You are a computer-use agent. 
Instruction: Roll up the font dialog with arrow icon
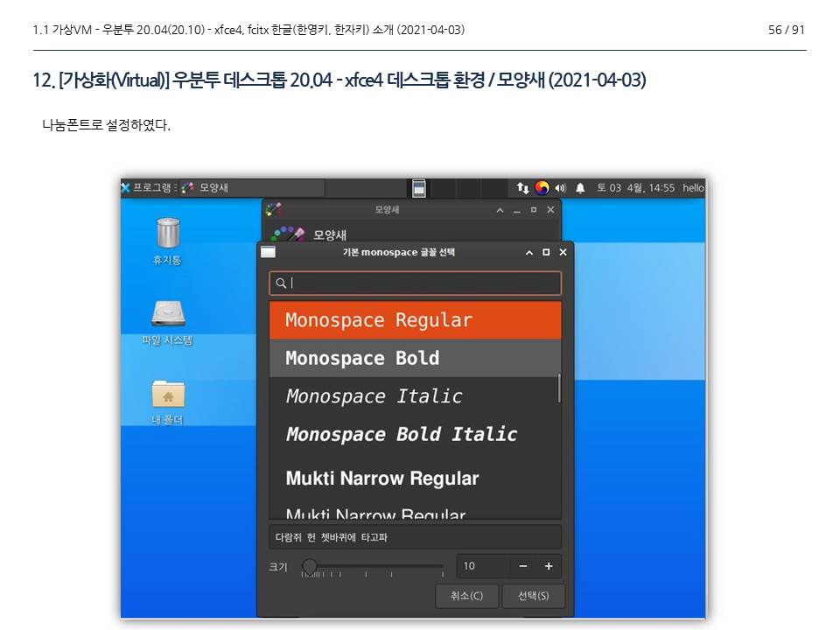click(529, 252)
